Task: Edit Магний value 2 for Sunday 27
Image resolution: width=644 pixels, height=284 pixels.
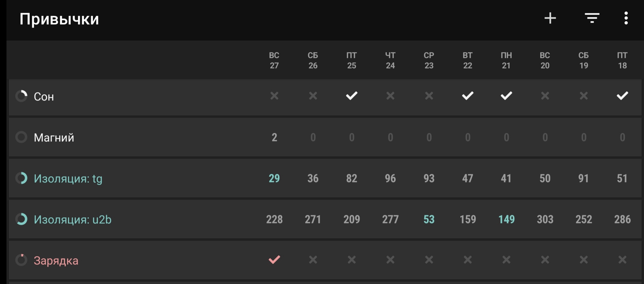Action: point(274,137)
